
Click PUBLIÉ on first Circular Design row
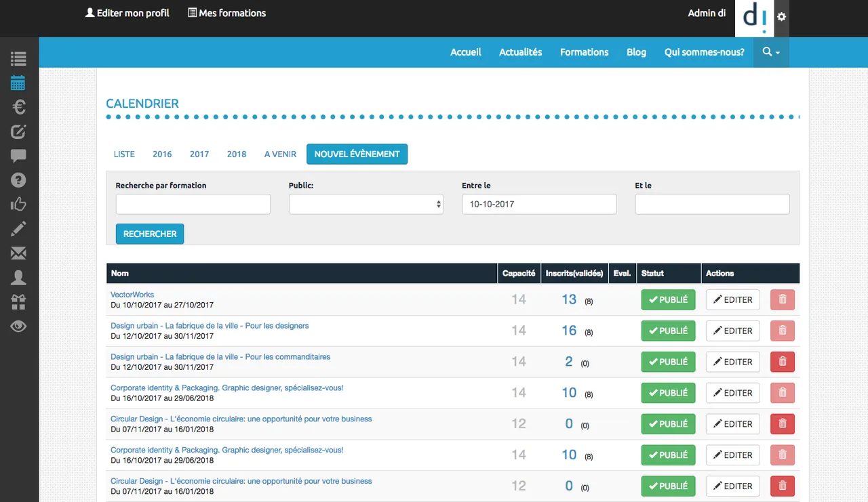pyautogui.click(x=668, y=424)
